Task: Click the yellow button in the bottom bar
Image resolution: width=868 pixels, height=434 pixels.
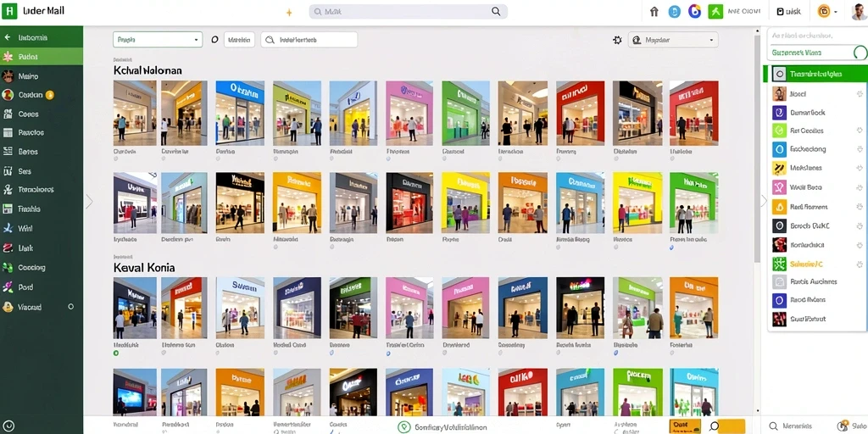Action: (685, 426)
